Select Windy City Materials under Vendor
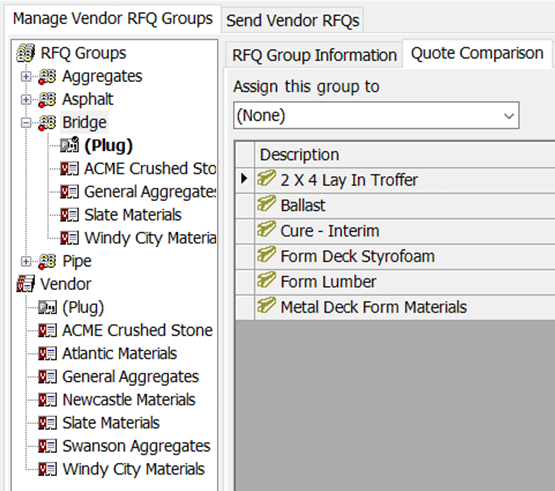 pyautogui.click(x=133, y=469)
